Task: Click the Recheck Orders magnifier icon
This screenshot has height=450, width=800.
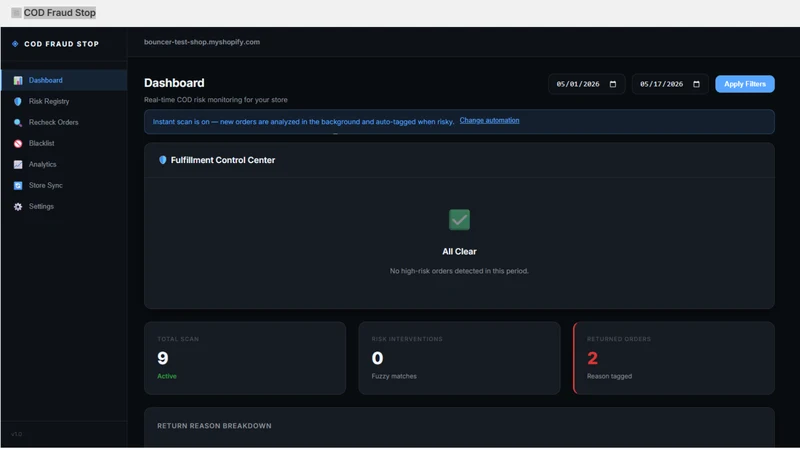Action: pos(18,122)
